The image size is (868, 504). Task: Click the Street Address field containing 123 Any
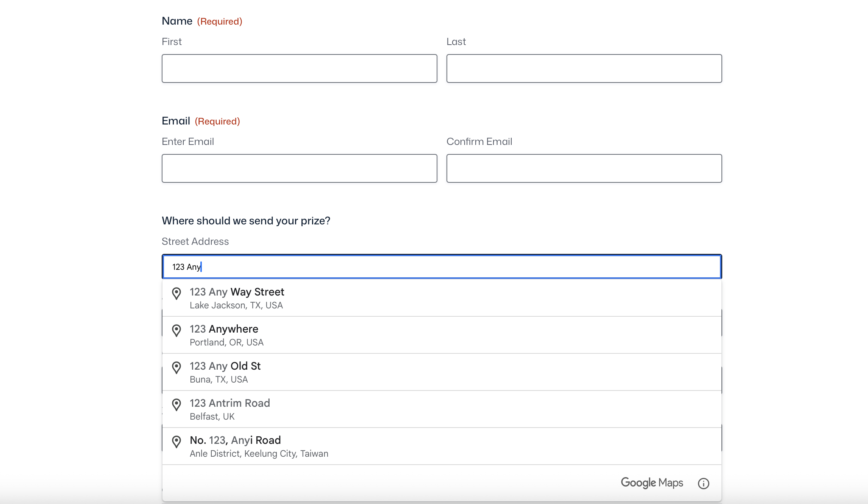442,267
